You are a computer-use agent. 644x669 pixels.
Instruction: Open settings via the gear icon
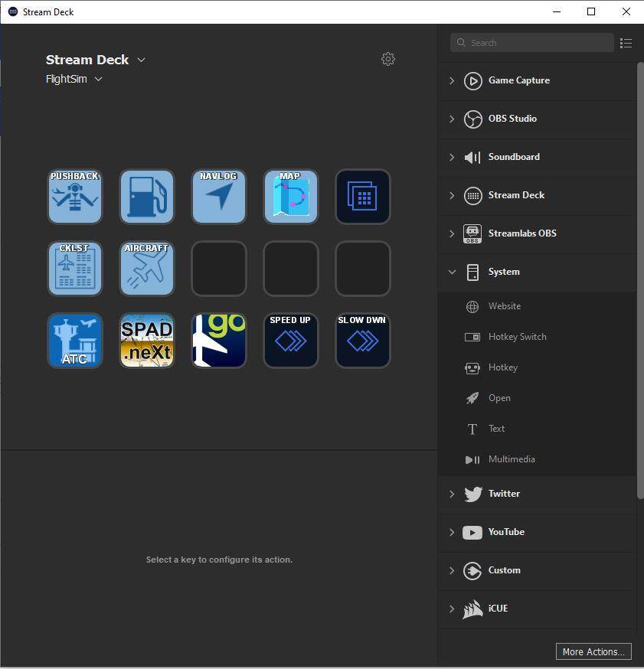click(x=388, y=59)
